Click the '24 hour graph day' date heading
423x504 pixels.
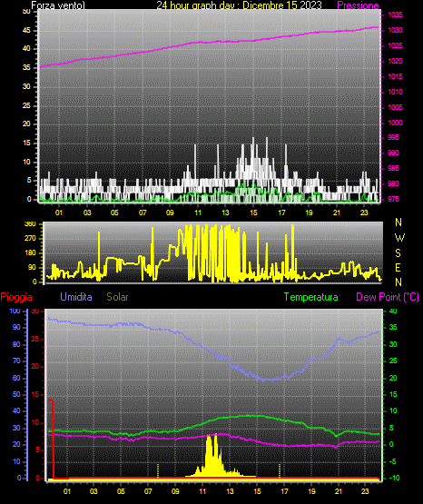[239, 5]
